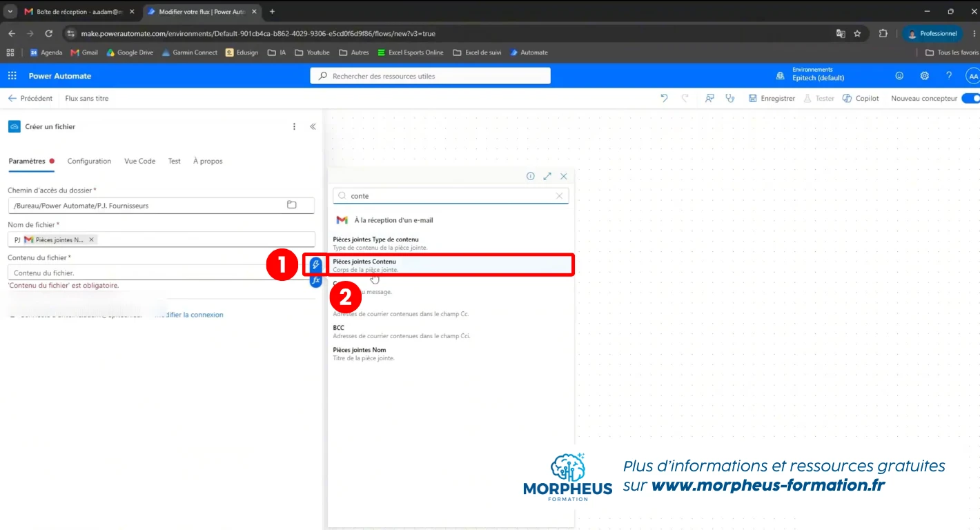The image size is (980, 530).
Task: Collapse the Créer un fichier side panel
Action: click(x=313, y=127)
